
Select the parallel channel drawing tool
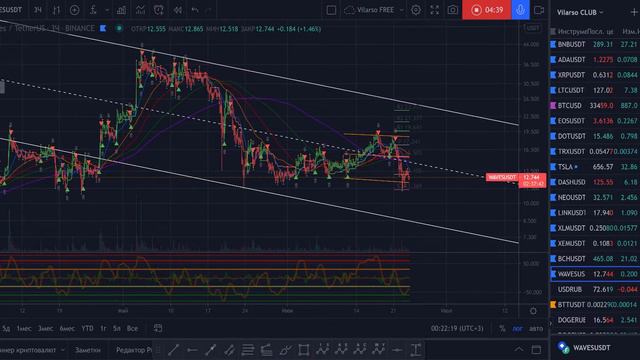click(x=229, y=350)
